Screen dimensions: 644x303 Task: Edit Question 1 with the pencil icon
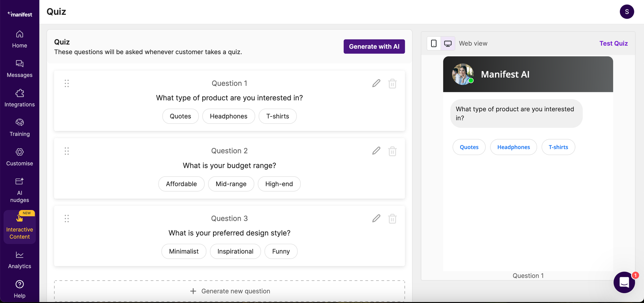(x=376, y=83)
